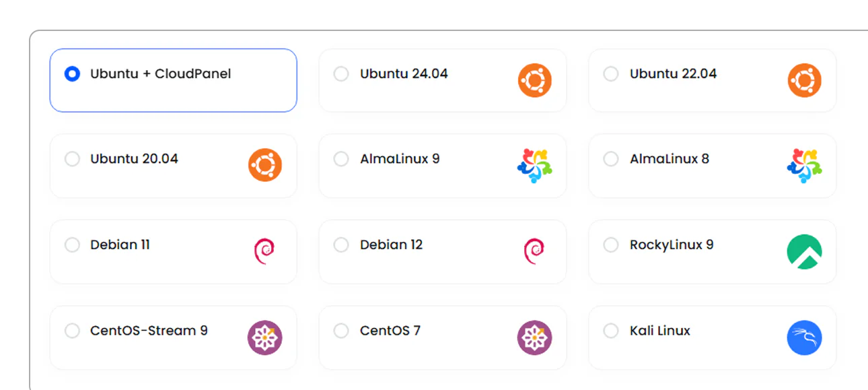Click the Kali Linux dragon icon

(804, 337)
